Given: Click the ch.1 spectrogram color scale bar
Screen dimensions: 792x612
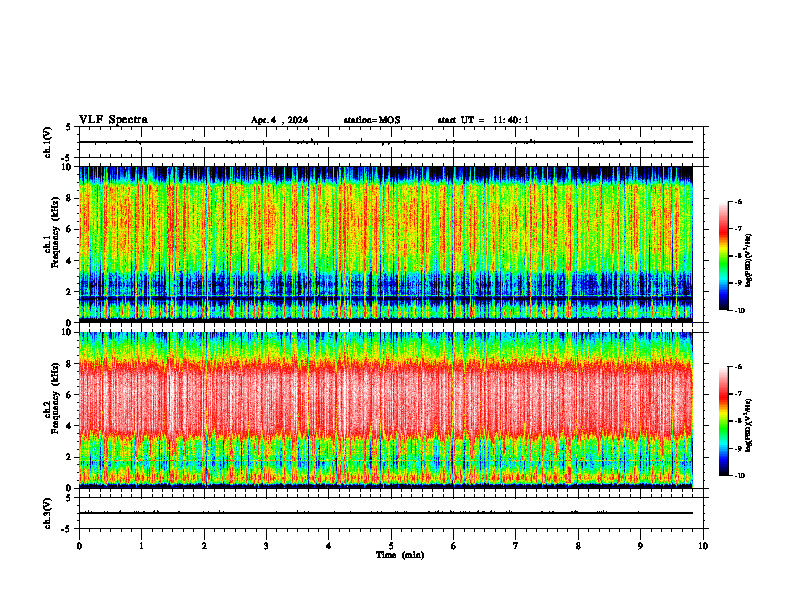Looking at the screenshot, I should tap(723, 256).
